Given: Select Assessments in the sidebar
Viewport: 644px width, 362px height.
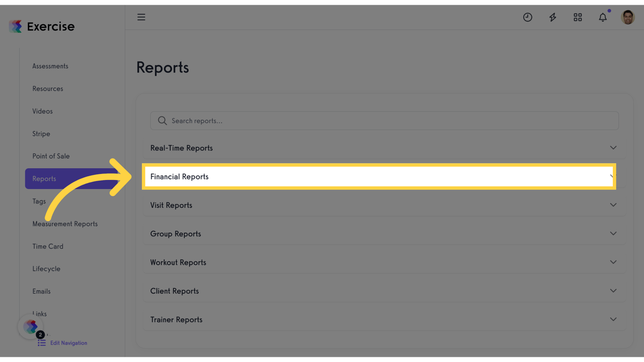Looking at the screenshot, I should click(50, 66).
